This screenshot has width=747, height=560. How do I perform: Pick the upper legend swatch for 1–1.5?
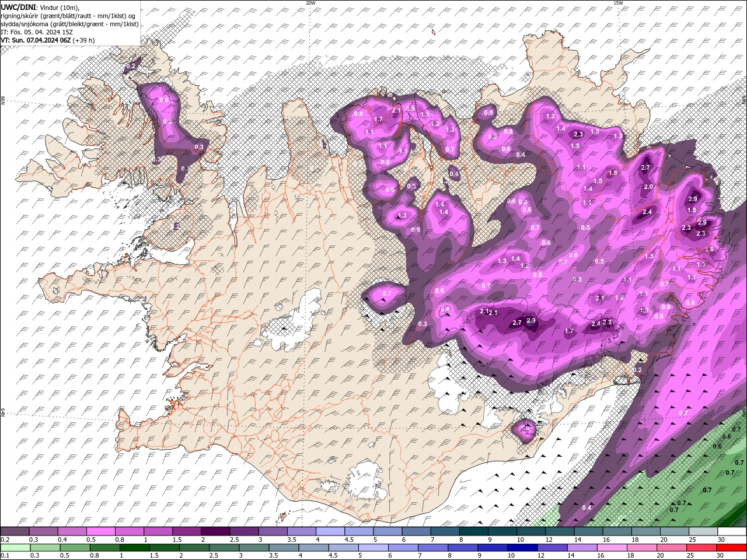[x=158, y=531]
